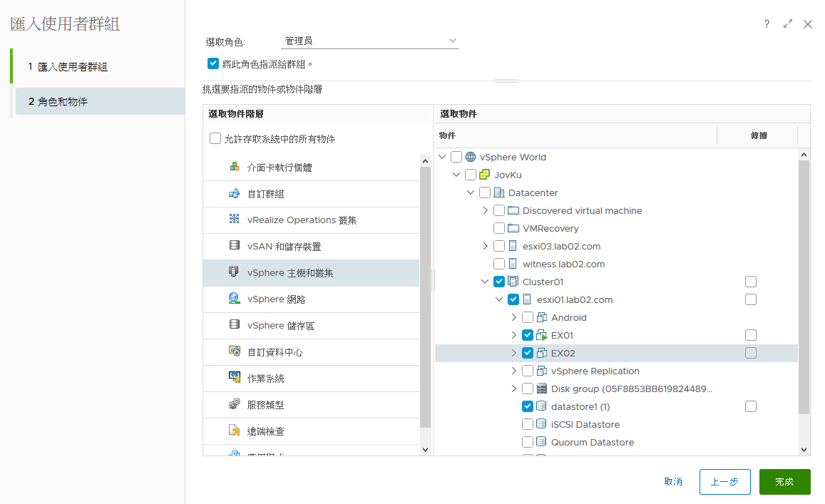
Task: Click the JovKu vCenter icon
Action: tap(485, 175)
